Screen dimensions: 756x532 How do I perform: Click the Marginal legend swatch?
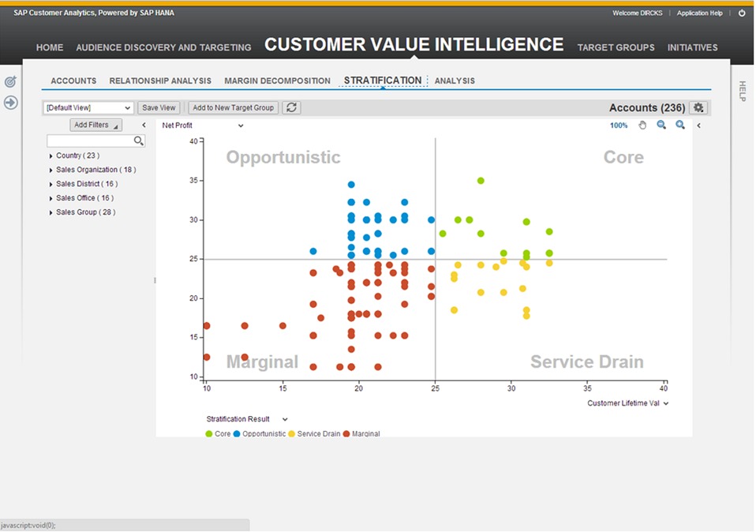(346, 434)
